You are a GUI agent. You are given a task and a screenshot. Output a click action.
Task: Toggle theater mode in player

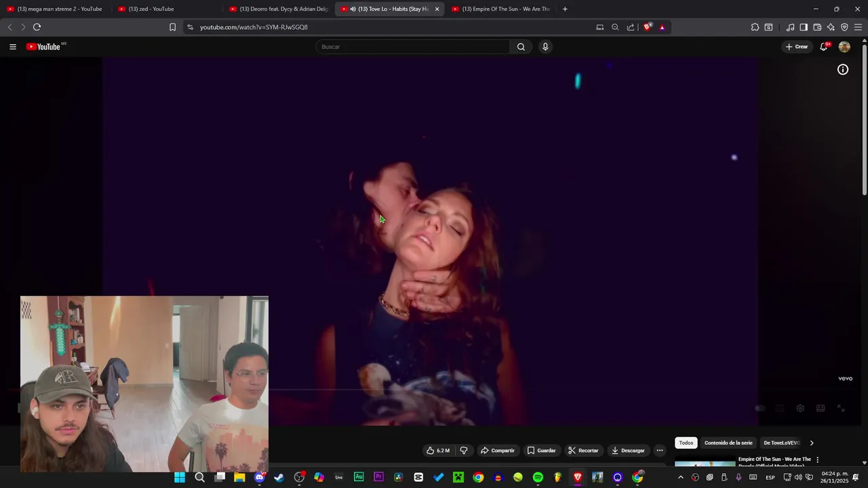click(x=821, y=408)
